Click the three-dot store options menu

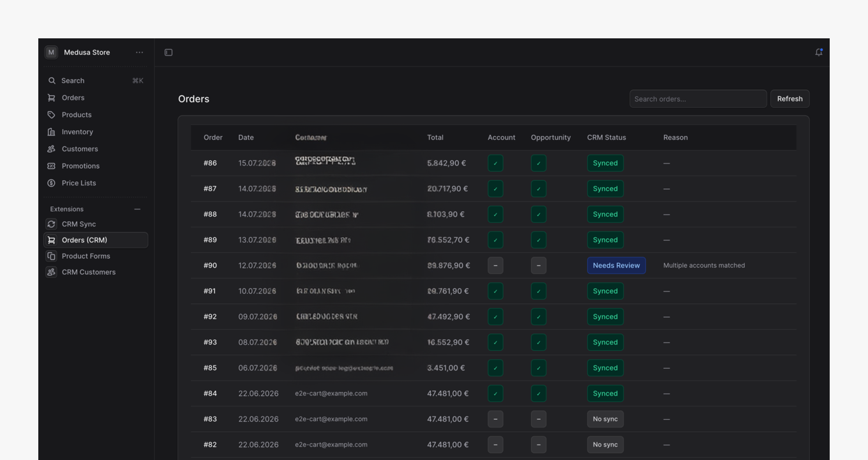[139, 52]
